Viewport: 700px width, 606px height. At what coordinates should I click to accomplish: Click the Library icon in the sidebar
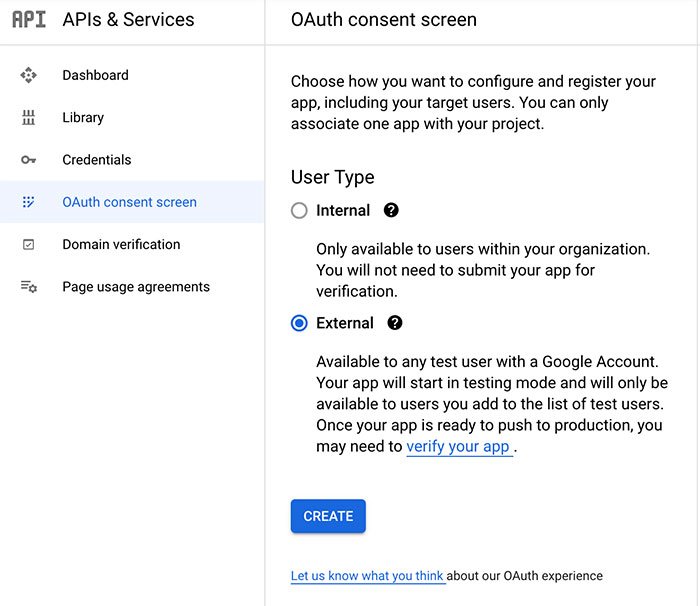(x=29, y=118)
